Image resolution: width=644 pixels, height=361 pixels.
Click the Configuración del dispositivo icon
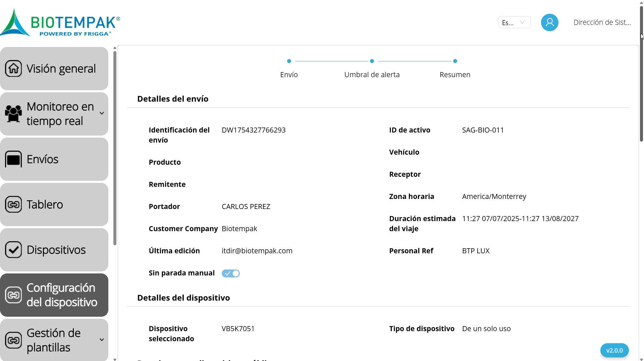(x=13, y=295)
